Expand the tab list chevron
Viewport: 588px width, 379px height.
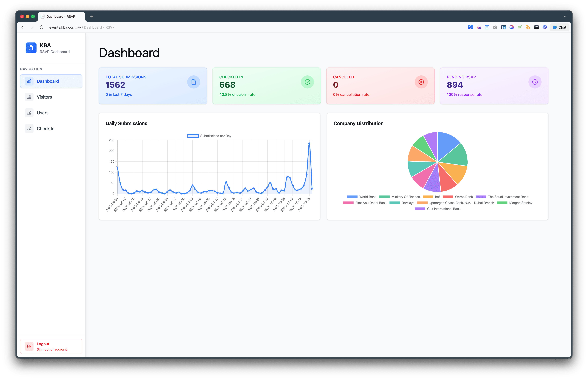(x=565, y=16)
